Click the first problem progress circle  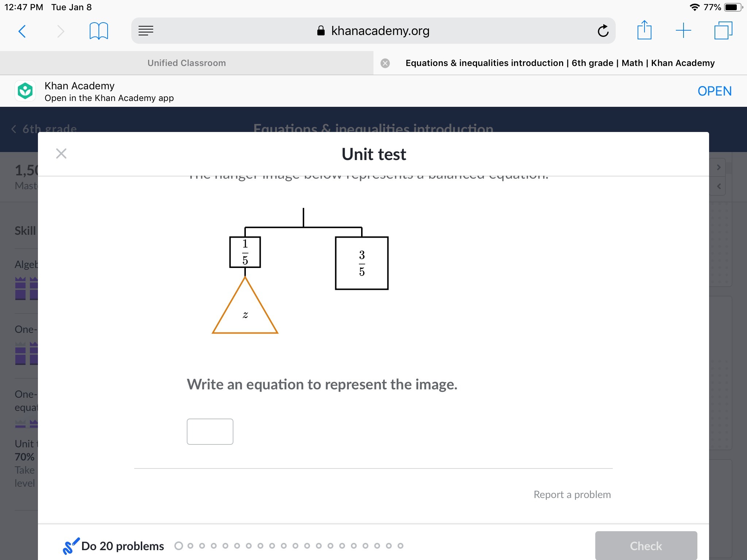(179, 546)
